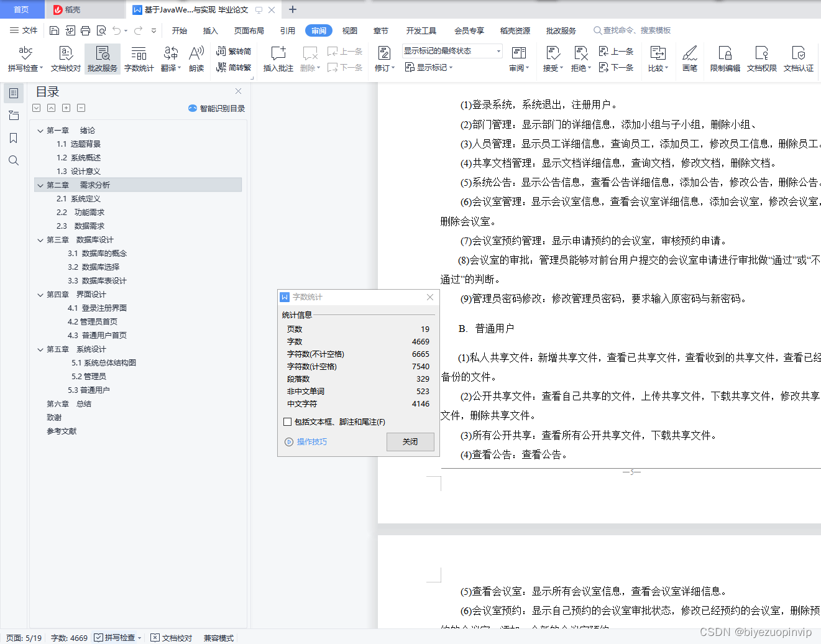Close the 目录 navigation pane
This screenshot has height=644, width=821.
(238, 91)
